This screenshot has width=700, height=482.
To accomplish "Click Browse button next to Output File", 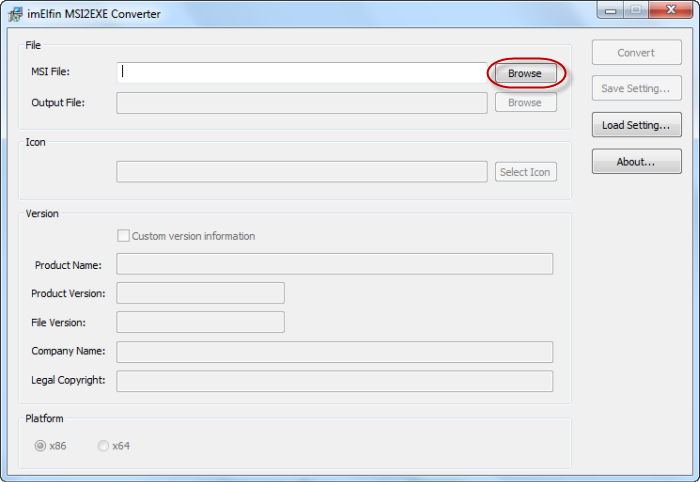I will pyautogui.click(x=525, y=103).
